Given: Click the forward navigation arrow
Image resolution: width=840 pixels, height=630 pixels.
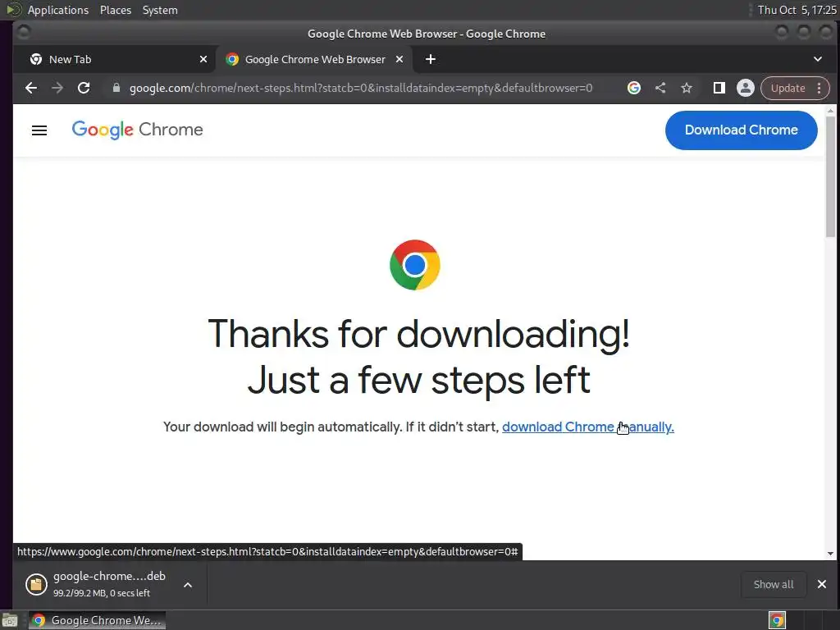Looking at the screenshot, I should (57, 88).
